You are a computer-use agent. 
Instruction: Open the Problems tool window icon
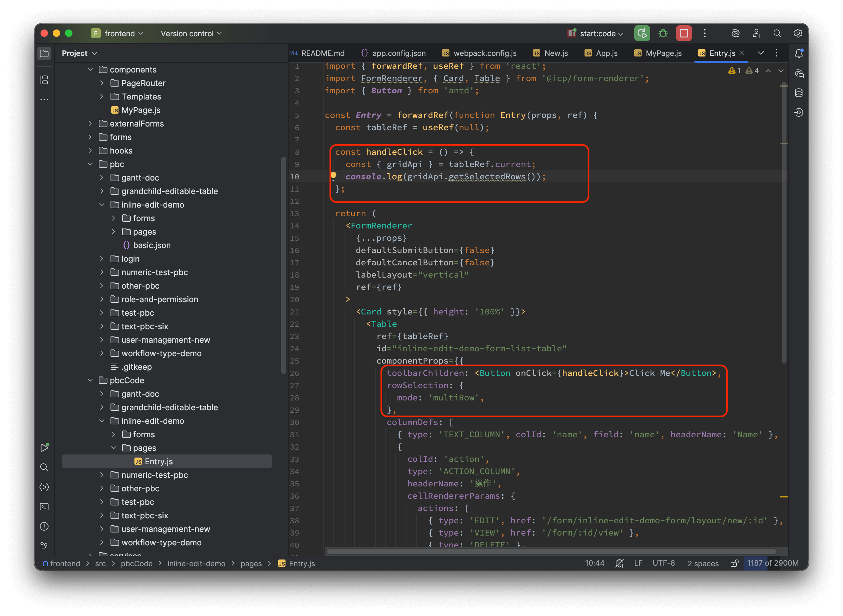(x=44, y=526)
